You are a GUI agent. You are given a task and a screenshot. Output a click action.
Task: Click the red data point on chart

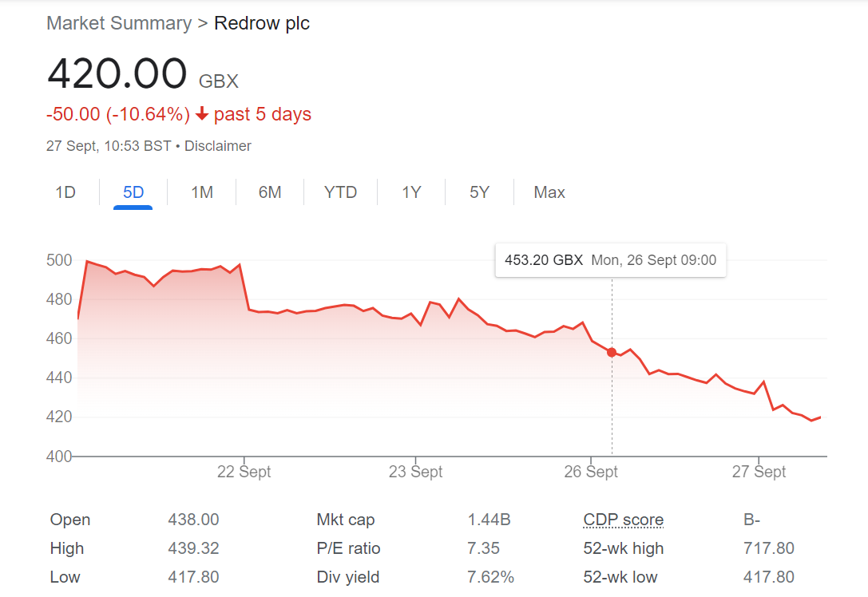612,352
